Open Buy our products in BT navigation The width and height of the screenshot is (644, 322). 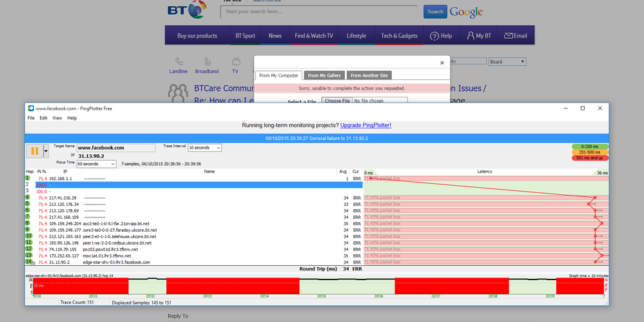(x=197, y=35)
